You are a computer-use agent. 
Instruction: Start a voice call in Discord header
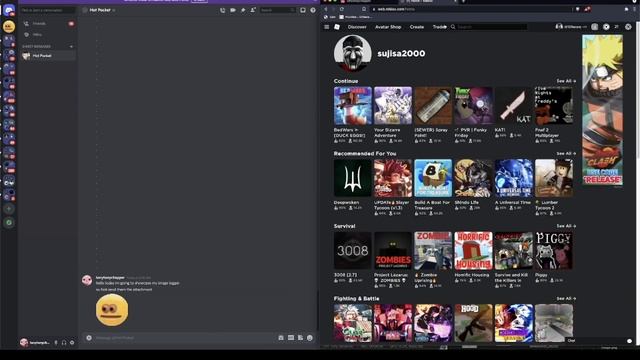pos(222,10)
